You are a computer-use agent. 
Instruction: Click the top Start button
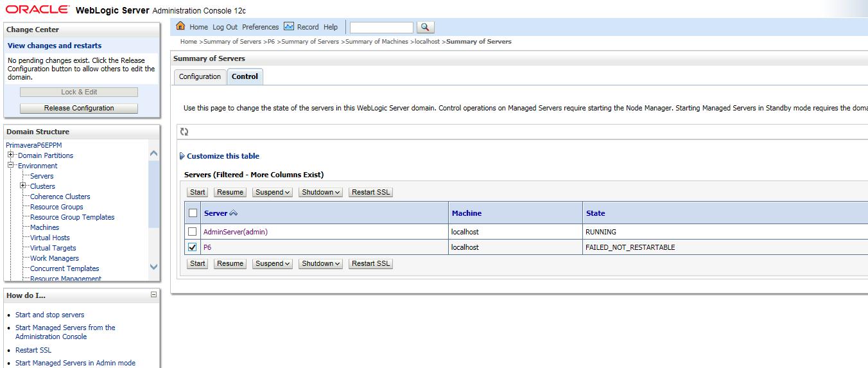[198, 192]
